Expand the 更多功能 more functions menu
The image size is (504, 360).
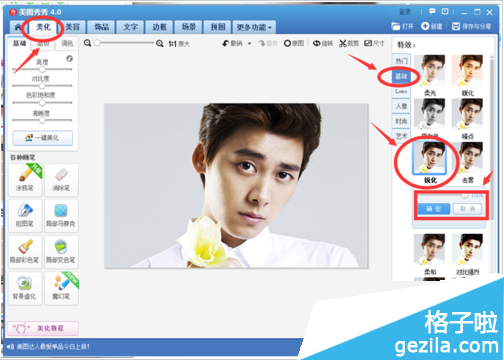click(x=254, y=27)
